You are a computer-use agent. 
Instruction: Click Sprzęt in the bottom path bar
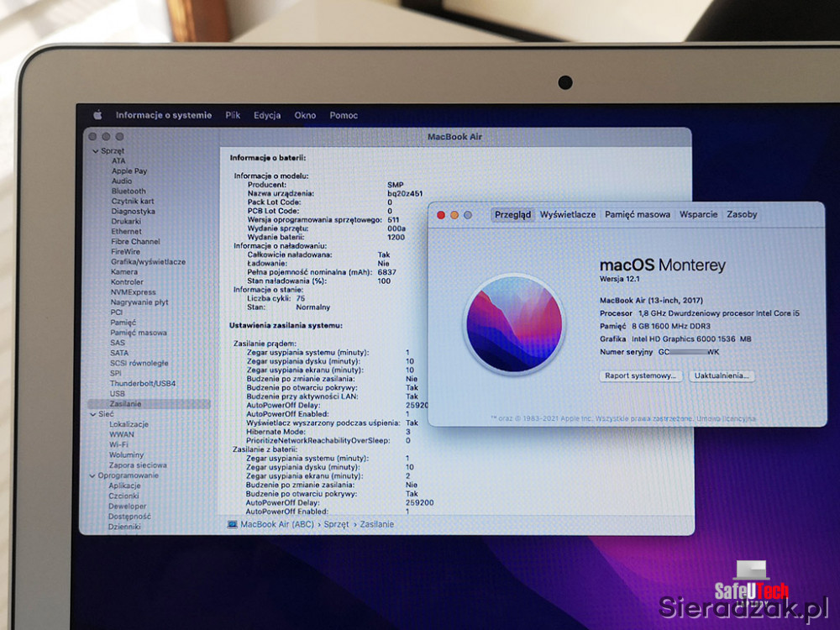336,524
